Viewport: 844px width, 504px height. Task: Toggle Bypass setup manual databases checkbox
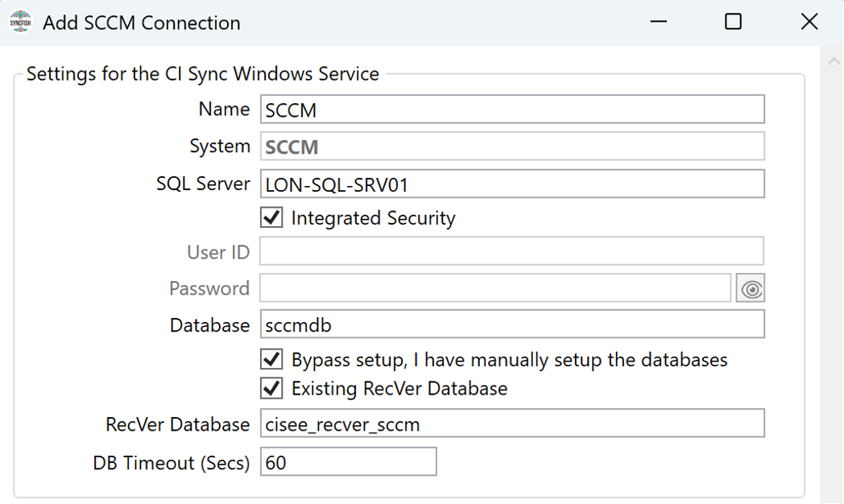(x=271, y=359)
